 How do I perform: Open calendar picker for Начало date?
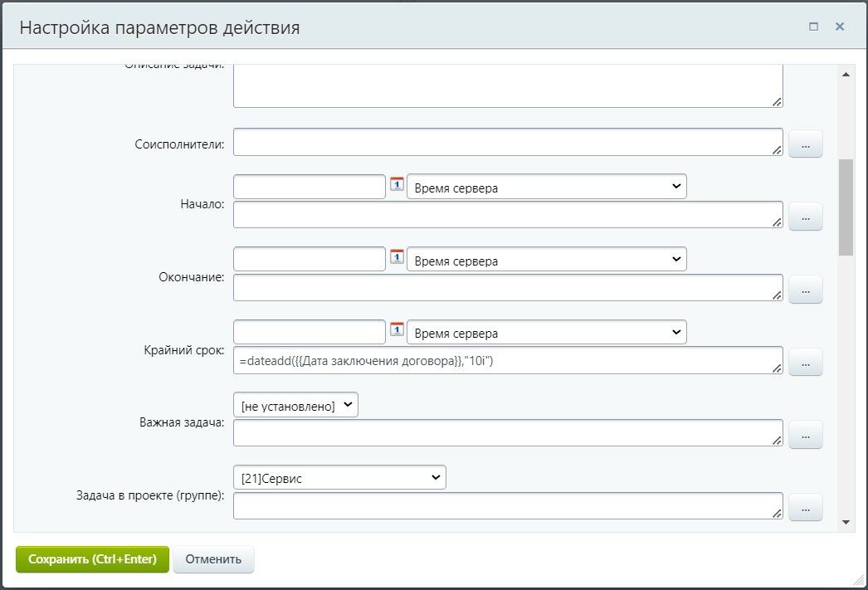tap(397, 185)
